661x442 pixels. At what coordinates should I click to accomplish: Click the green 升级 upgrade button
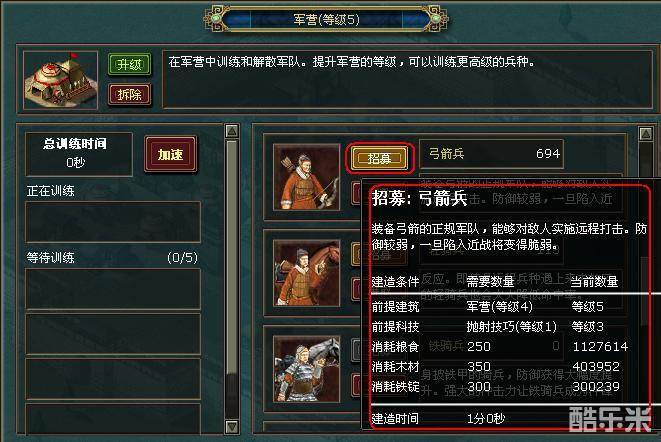(x=129, y=65)
